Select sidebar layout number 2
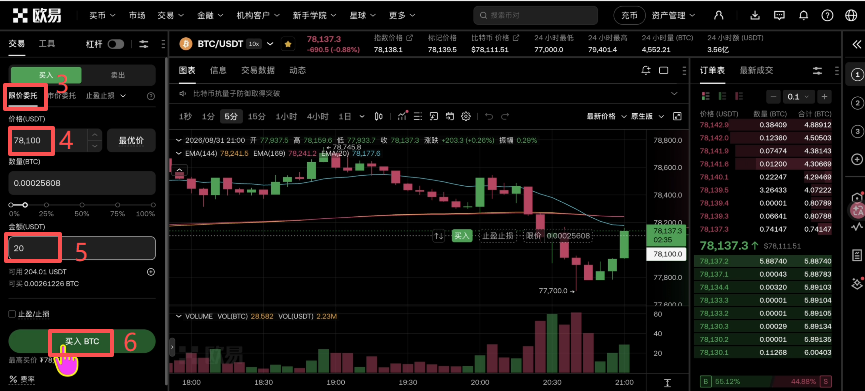Screen dimensions: 865x391 pos(856,103)
